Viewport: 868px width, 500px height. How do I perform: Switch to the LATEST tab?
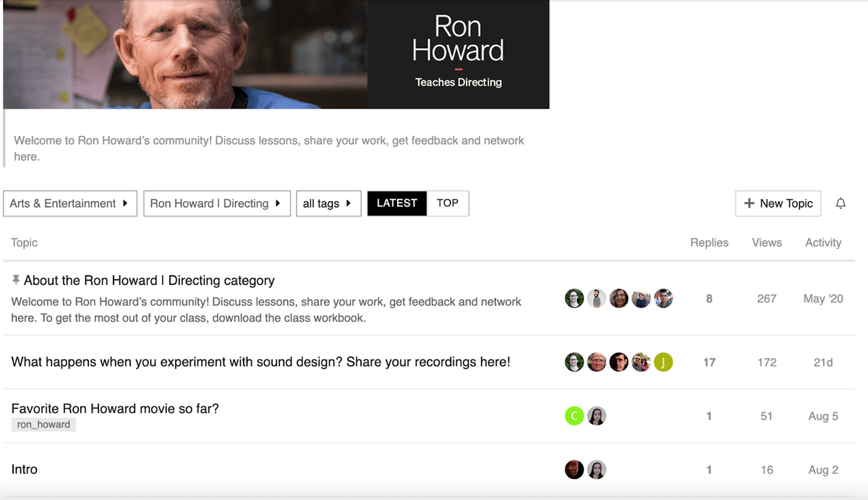tap(397, 203)
